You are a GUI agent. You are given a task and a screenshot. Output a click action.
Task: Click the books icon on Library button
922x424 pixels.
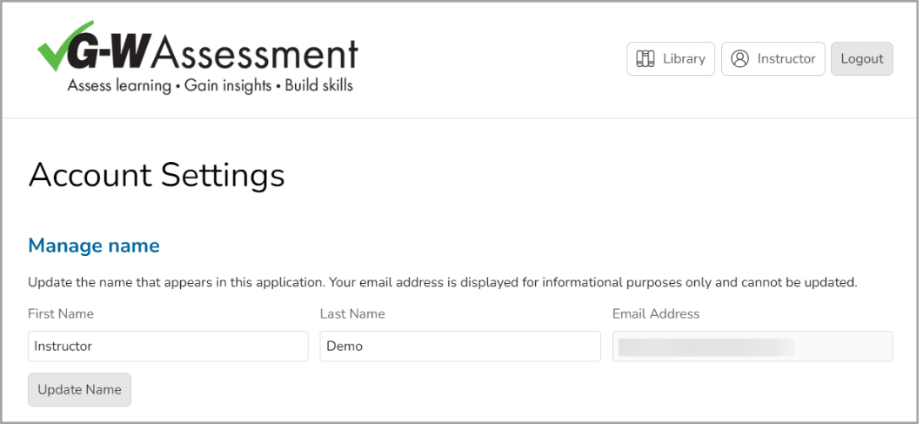point(645,59)
